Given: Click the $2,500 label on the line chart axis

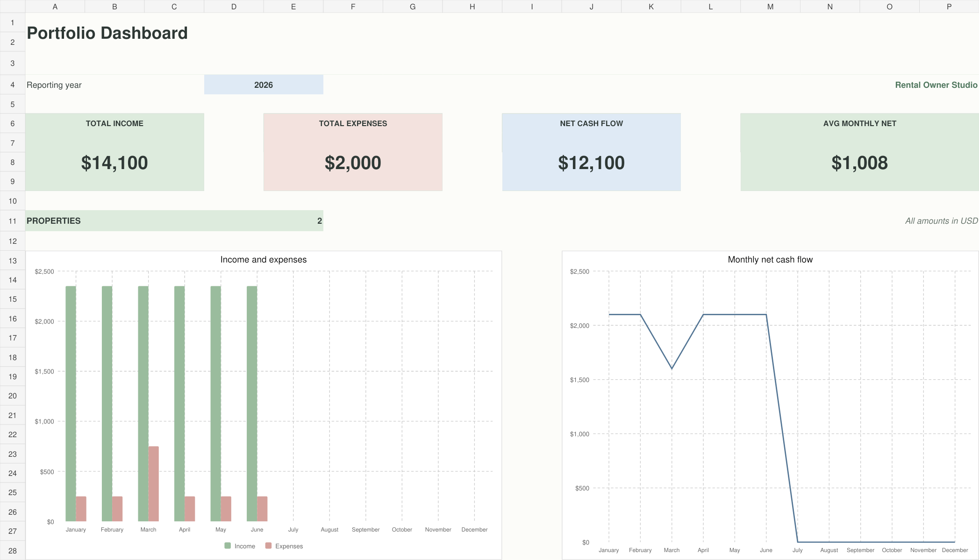Looking at the screenshot, I should 579,271.
